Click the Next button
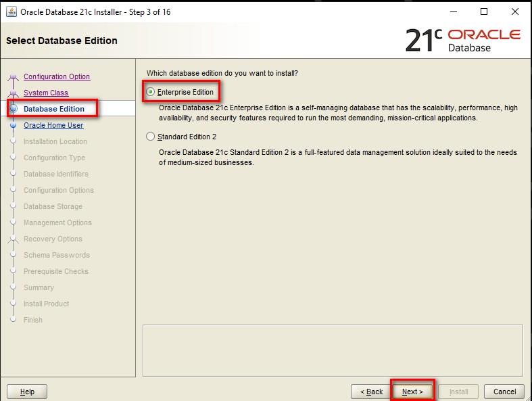This screenshot has height=401, width=532. [x=412, y=392]
